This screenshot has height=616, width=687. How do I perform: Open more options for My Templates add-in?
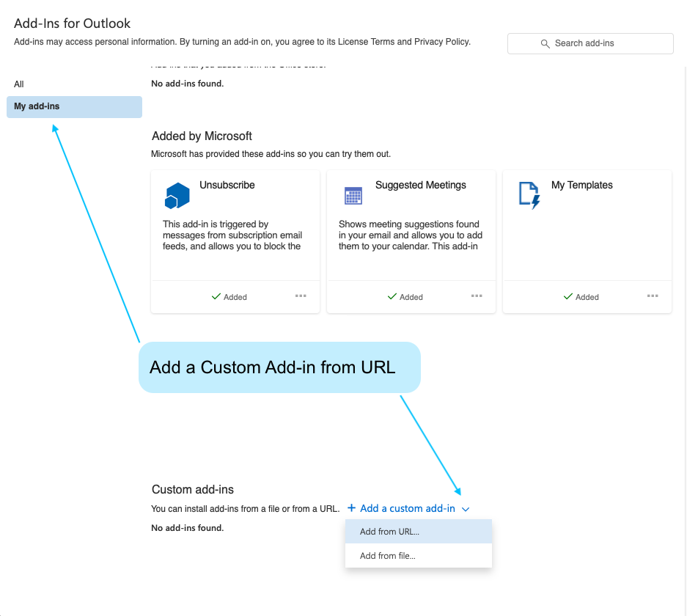click(653, 296)
